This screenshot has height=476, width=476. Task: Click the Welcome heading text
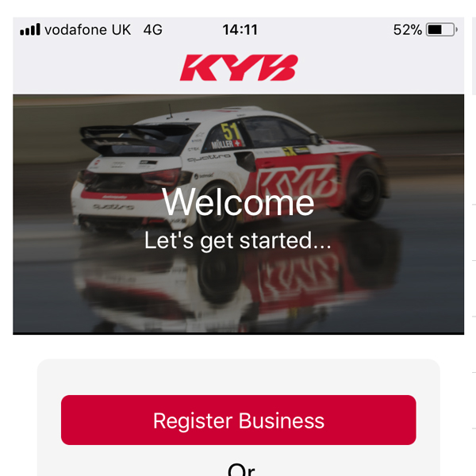coord(238,202)
